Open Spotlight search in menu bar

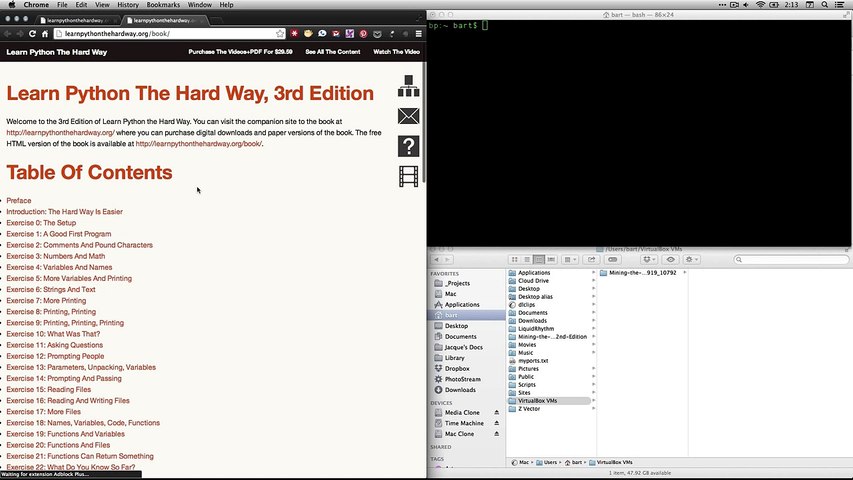coord(825,4)
